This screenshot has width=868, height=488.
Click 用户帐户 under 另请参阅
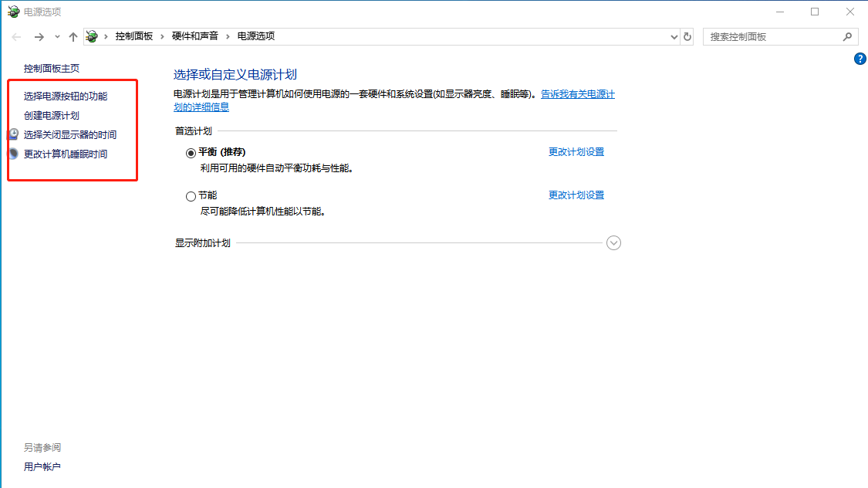tap(42, 466)
